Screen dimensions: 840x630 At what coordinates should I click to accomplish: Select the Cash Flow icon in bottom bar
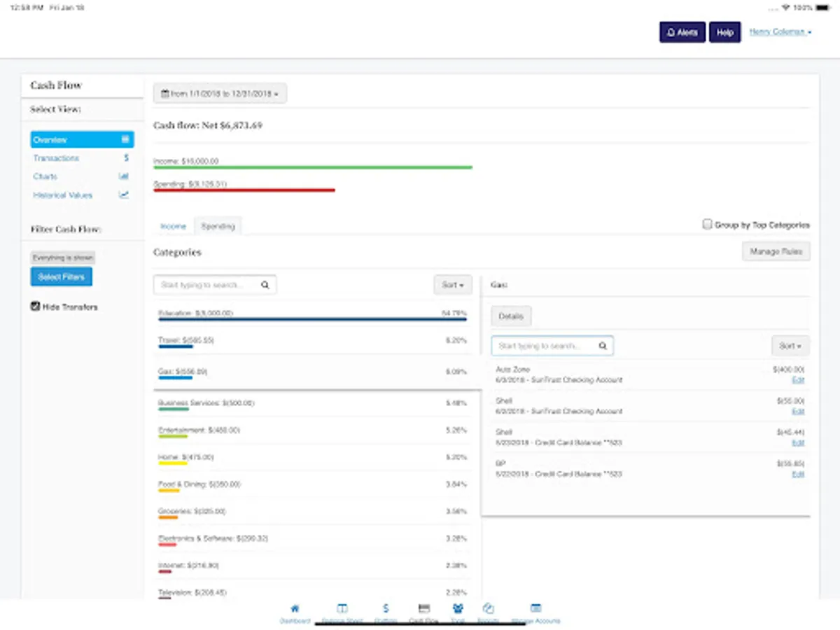[x=423, y=609]
